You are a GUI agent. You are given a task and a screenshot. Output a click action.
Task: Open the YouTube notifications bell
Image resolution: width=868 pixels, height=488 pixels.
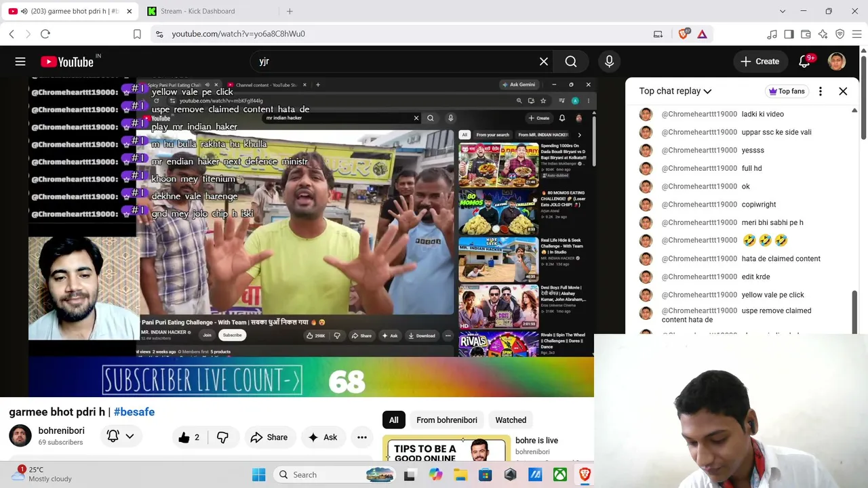tap(805, 62)
